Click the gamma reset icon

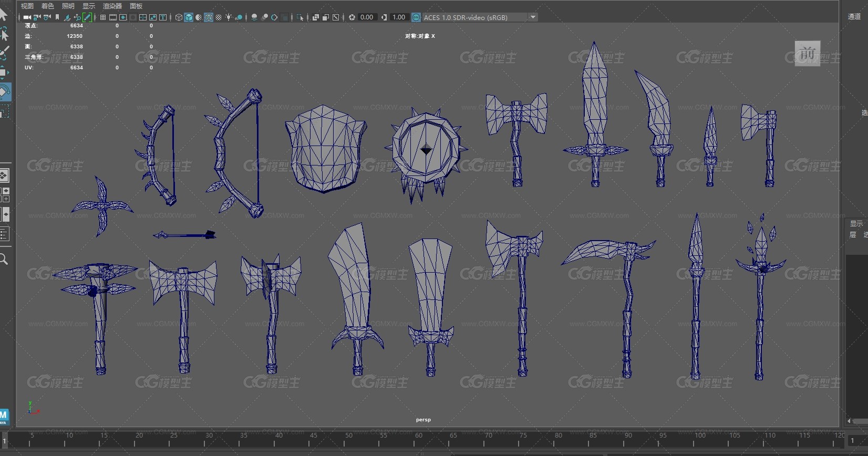click(384, 17)
